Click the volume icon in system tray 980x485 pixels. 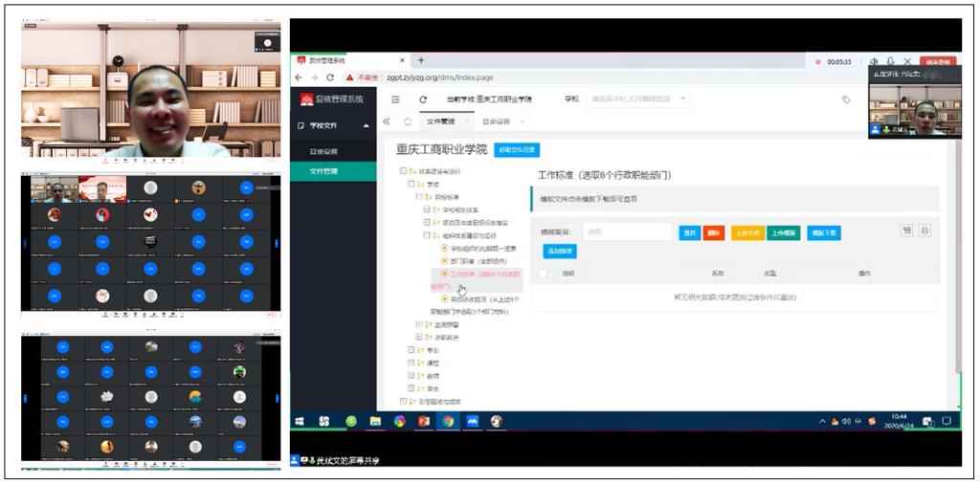(x=846, y=421)
